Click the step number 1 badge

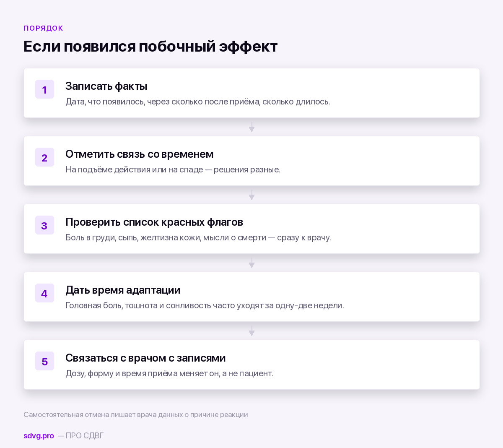pyautogui.click(x=44, y=89)
